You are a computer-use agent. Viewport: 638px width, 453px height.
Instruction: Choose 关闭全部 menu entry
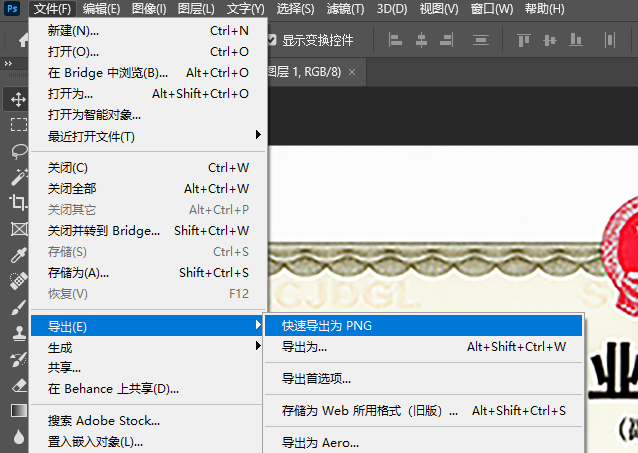[148, 189]
